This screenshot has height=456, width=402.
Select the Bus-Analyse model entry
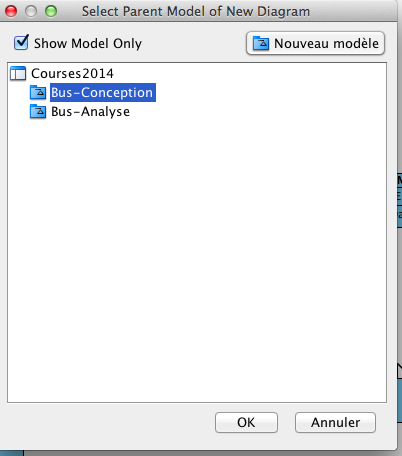[90, 112]
